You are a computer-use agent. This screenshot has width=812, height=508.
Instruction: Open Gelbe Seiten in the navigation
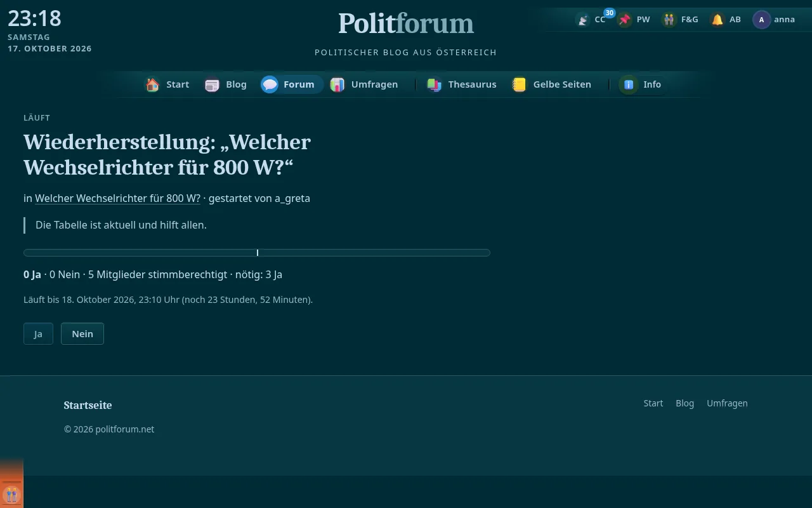(553, 84)
